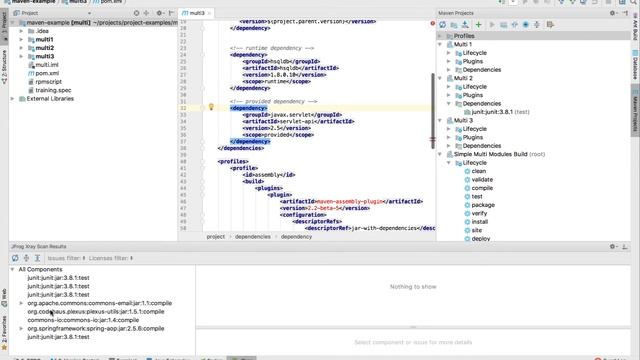
Task: Open the Database side tab
Action: [636, 65]
